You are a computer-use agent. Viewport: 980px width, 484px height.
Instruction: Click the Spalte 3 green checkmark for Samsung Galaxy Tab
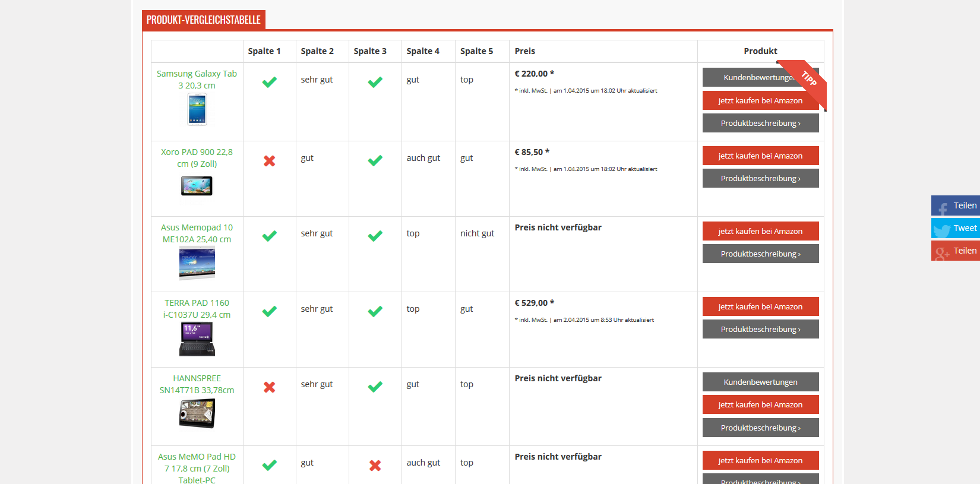tap(375, 82)
